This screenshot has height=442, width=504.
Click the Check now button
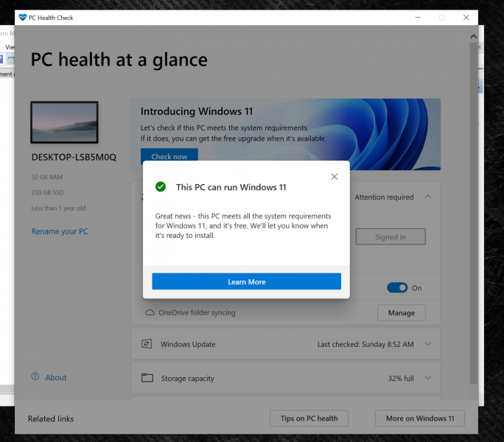[169, 156]
